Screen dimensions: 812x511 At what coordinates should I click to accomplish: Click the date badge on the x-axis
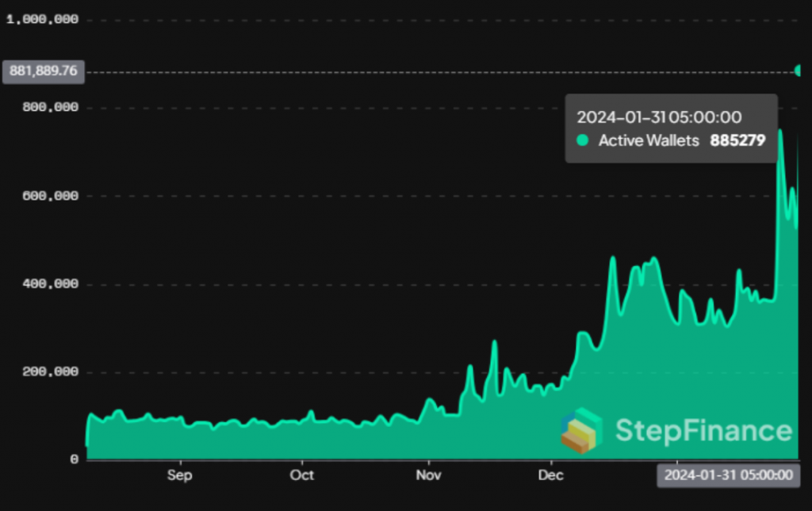[728, 475]
